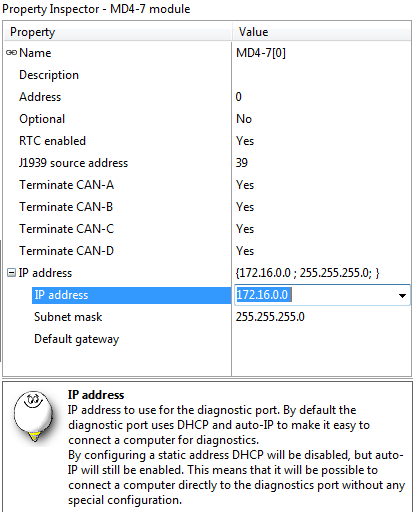The height and width of the screenshot is (512, 413).
Task: Click the balloon help mascot icon
Action: coord(34,416)
